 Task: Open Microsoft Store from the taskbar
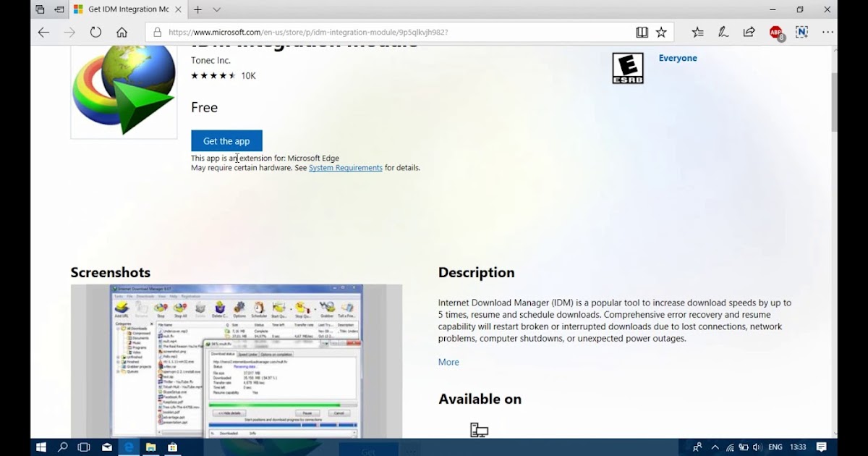(173, 447)
